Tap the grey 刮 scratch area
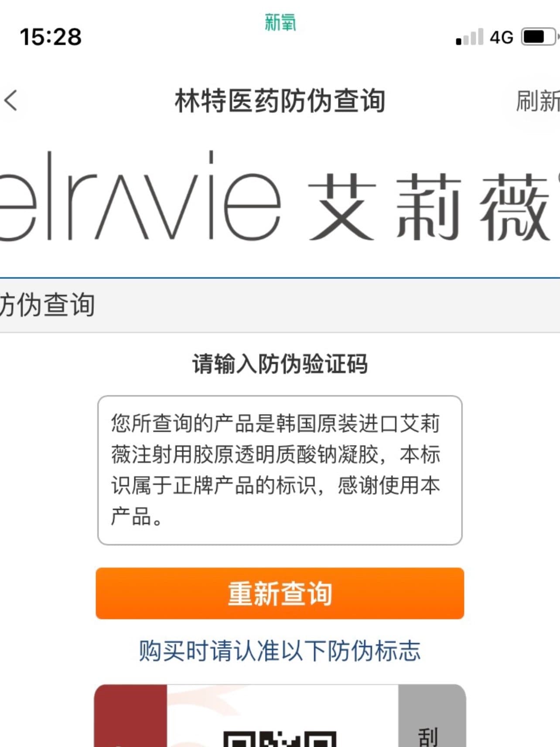Screen dimensions: 560x747 (x=432, y=716)
